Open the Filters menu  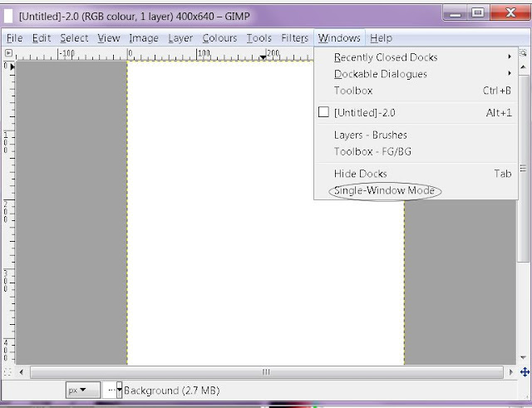tap(295, 38)
